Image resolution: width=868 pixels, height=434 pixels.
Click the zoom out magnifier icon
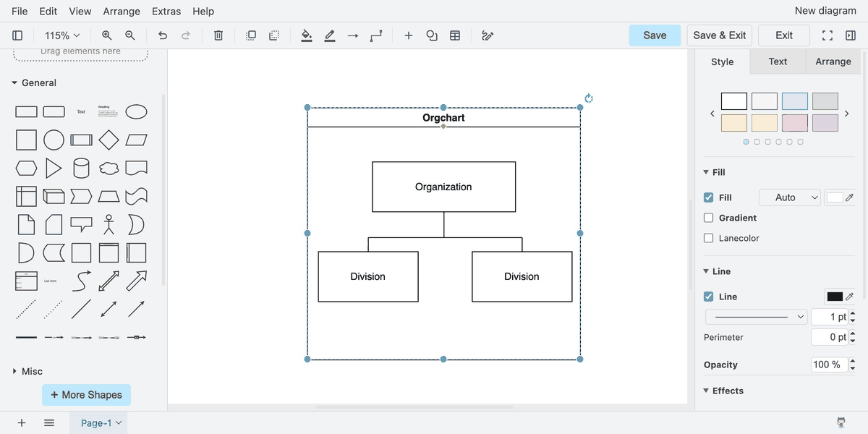(x=130, y=35)
